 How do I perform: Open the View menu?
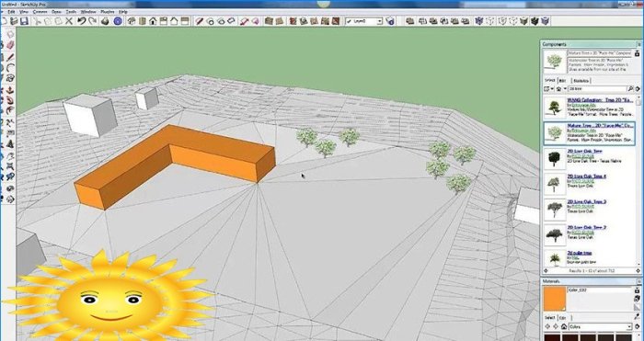coord(24,12)
